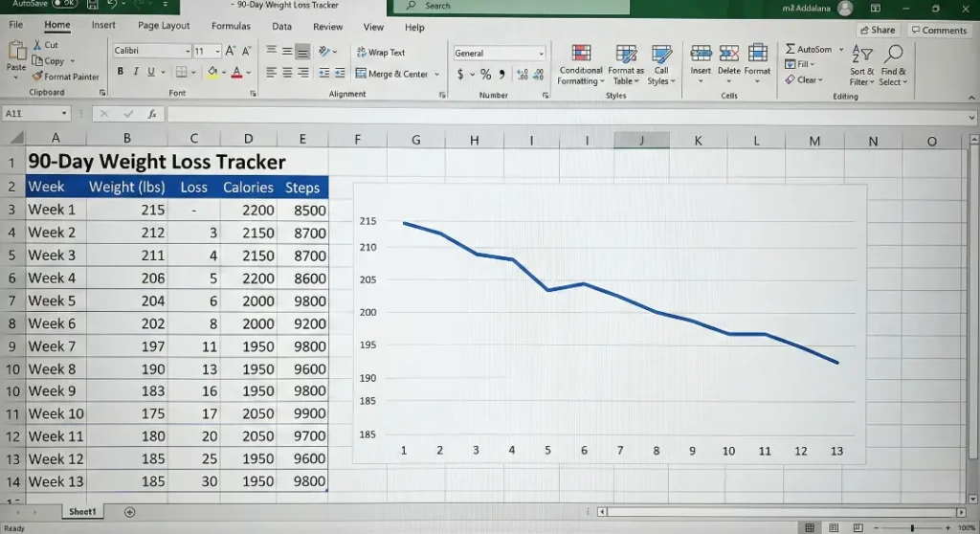Open the Calibri font name dropdown
The height and width of the screenshot is (534, 980).
click(x=188, y=51)
